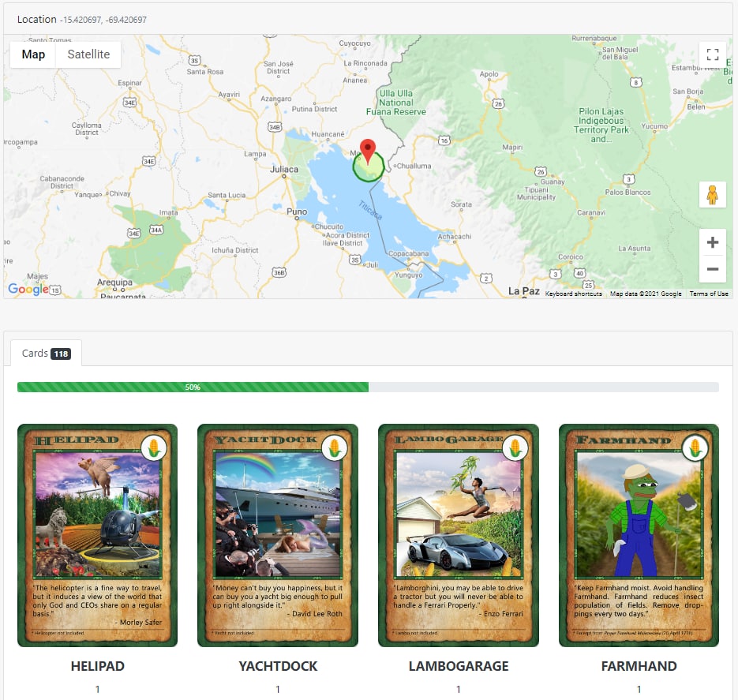Image resolution: width=738 pixels, height=700 pixels.
Task: Click the corn badge on YachtDock card
Action: tap(334, 447)
